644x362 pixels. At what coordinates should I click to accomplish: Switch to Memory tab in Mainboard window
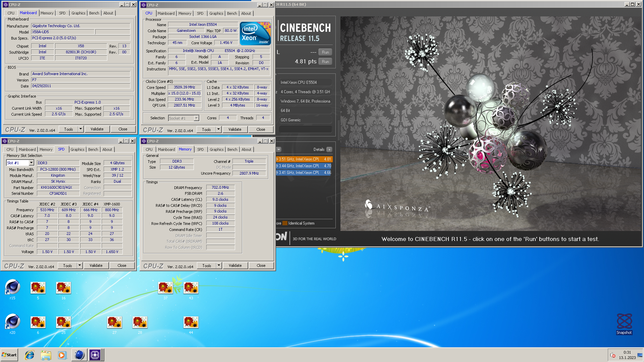pos(47,13)
